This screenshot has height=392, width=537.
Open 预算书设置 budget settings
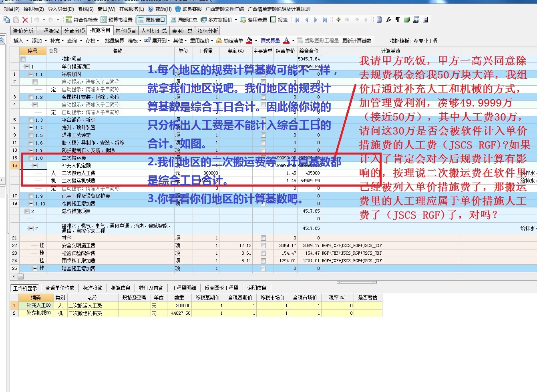pos(117,20)
